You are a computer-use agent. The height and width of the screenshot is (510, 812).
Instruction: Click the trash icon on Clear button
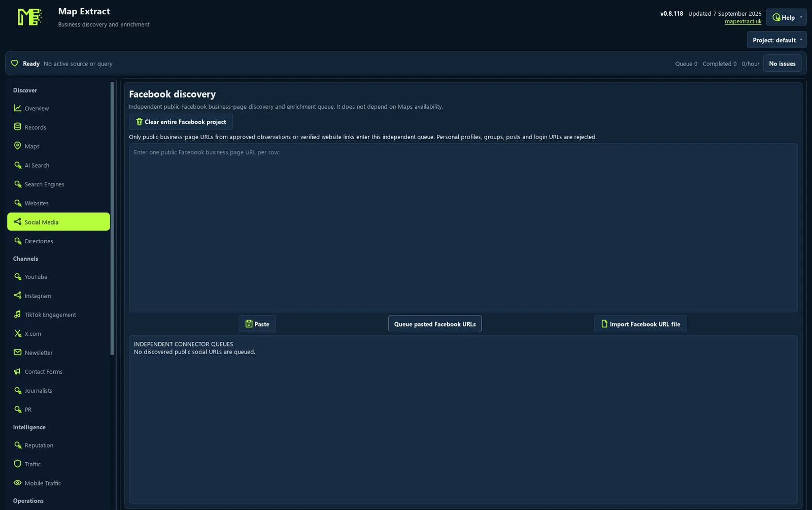[x=139, y=121]
